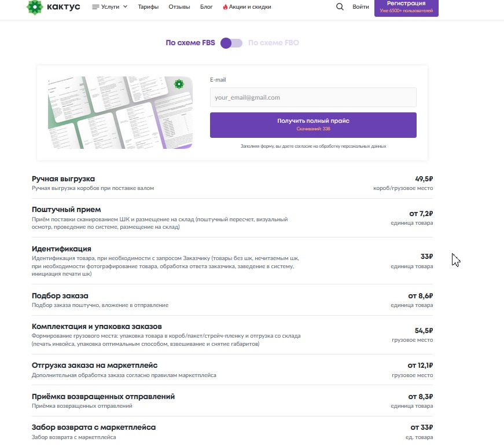Go to the Блог page

click(x=207, y=7)
